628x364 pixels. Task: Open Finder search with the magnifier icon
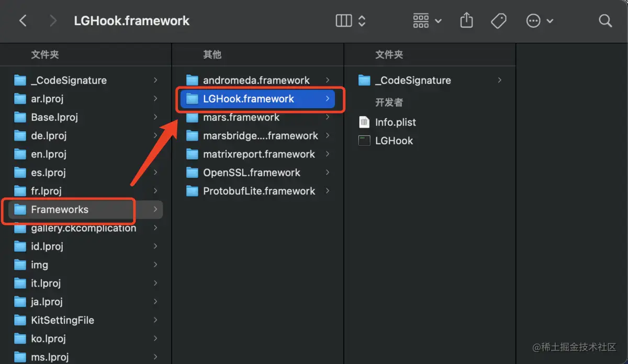(605, 21)
